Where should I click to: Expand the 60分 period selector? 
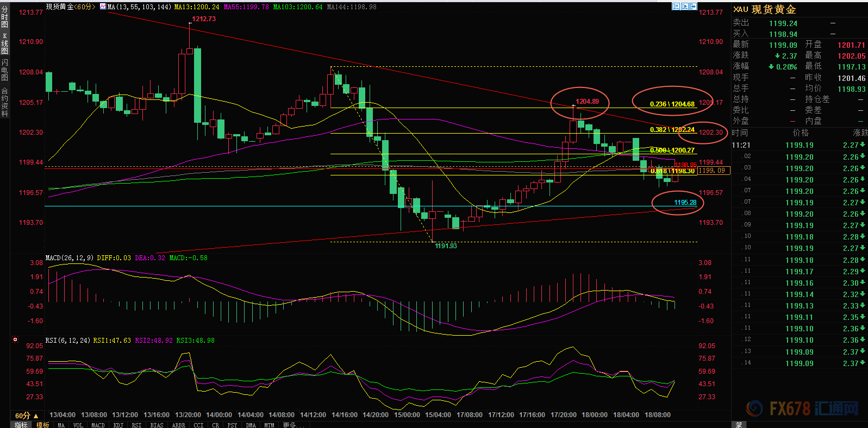[27, 416]
